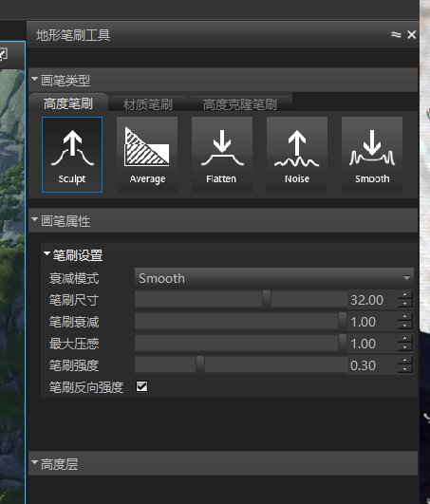Increase 笔刷尺寸 with the up stepper arrow

pyautogui.click(x=405, y=295)
